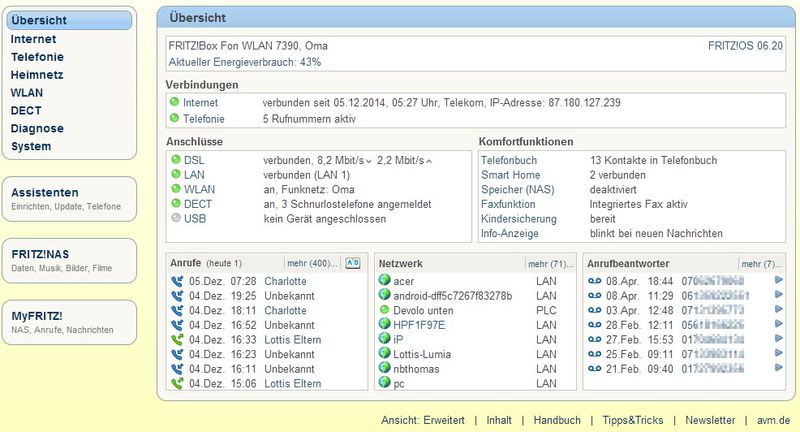The width and height of the screenshot is (800, 432).
Task: Click the voicemail tape icon for 21.Feb. 09:40
Action: click(x=594, y=369)
